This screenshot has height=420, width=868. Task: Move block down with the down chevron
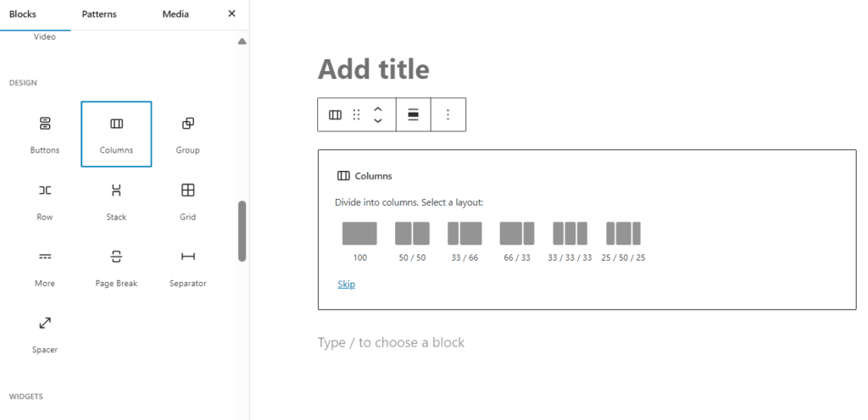tap(378, 120)
